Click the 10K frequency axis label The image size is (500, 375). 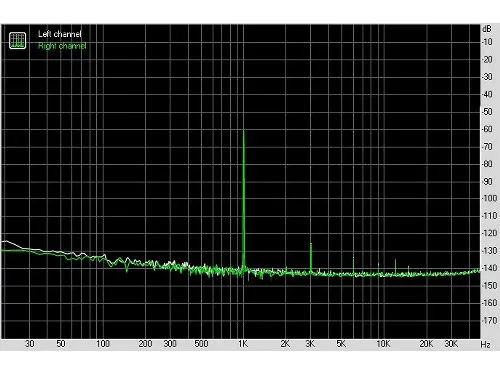coord(383,344)
